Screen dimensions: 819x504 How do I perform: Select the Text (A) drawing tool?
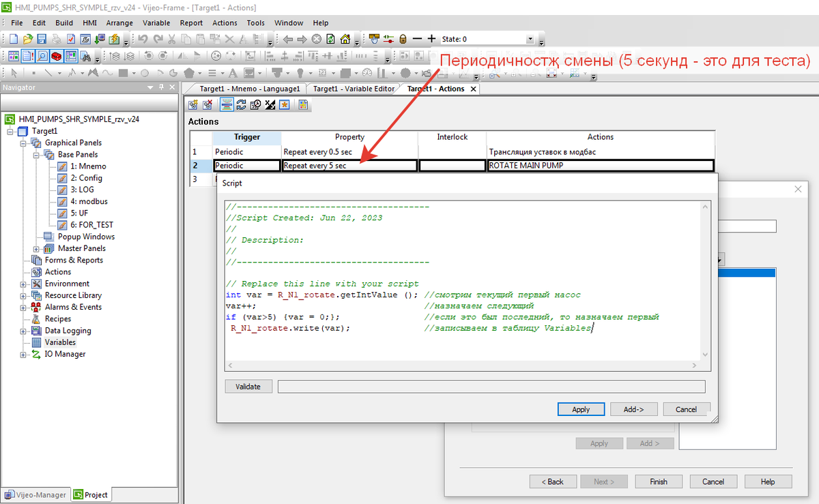pyautogui.click(x=232, y=73)
